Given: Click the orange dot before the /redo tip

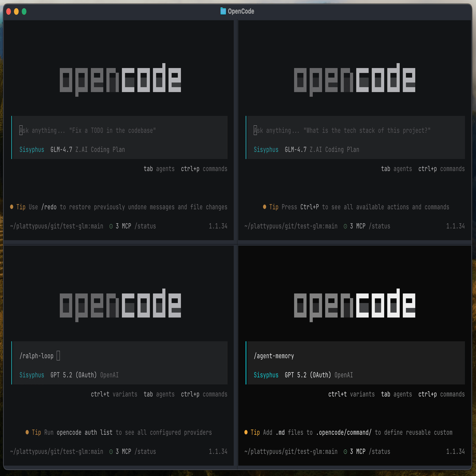Looking at the screenshot, I should (12, 207).
